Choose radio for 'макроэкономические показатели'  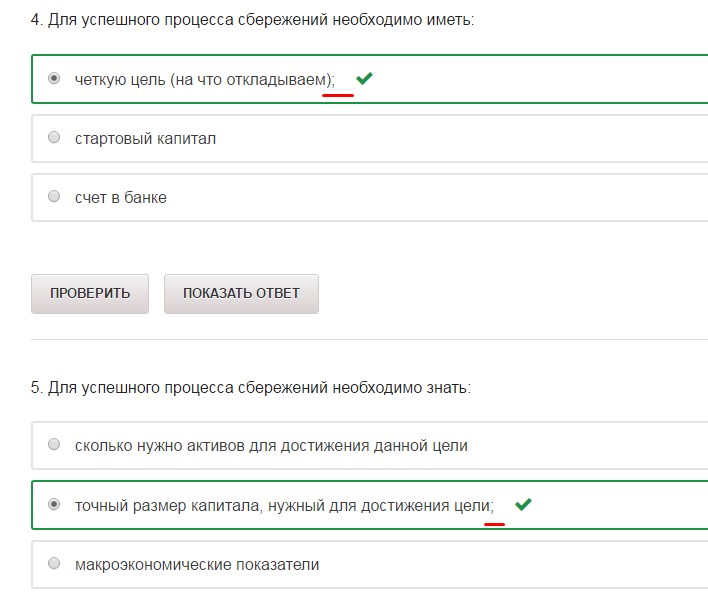click(x=54, y=564)
